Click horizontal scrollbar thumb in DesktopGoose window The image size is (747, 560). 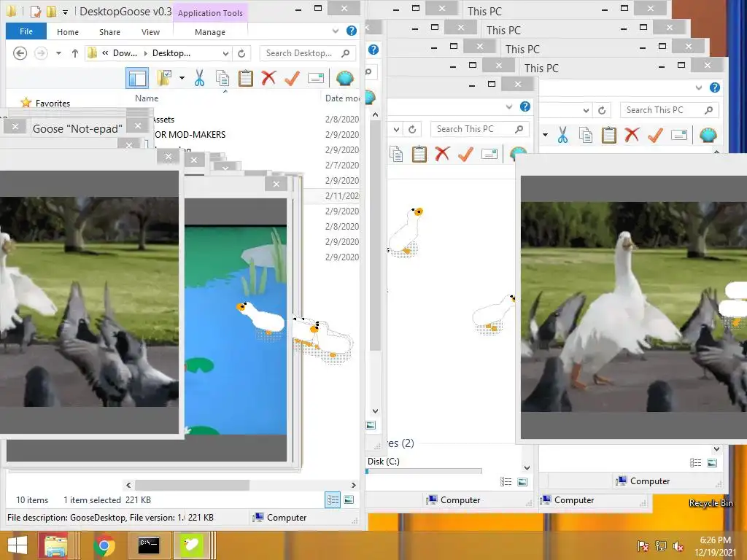click(192, 485)
